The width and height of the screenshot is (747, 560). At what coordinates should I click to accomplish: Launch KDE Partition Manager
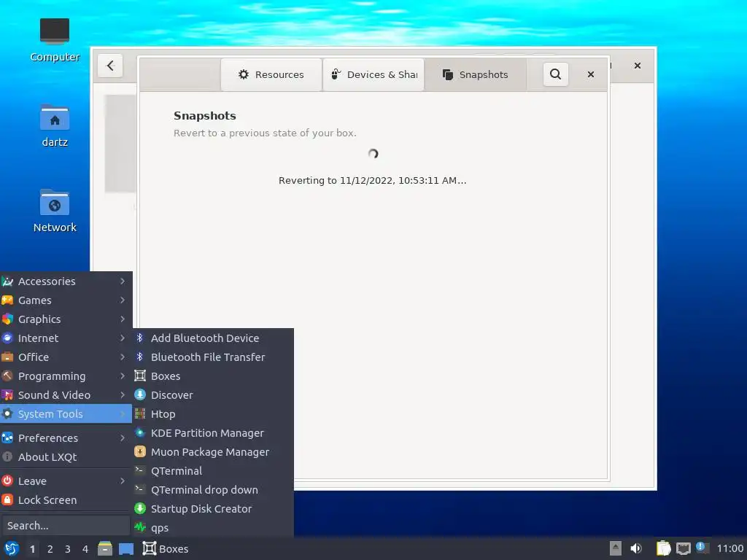[x=213, y=433]
